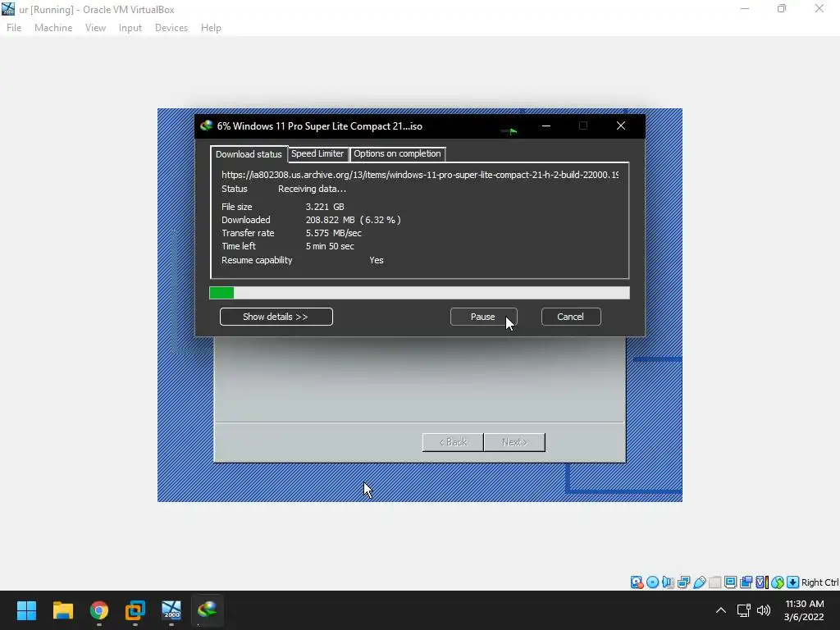Expand Show details in download dialog
This screenshot has height=630, width=840.
(x=276, y=317)
